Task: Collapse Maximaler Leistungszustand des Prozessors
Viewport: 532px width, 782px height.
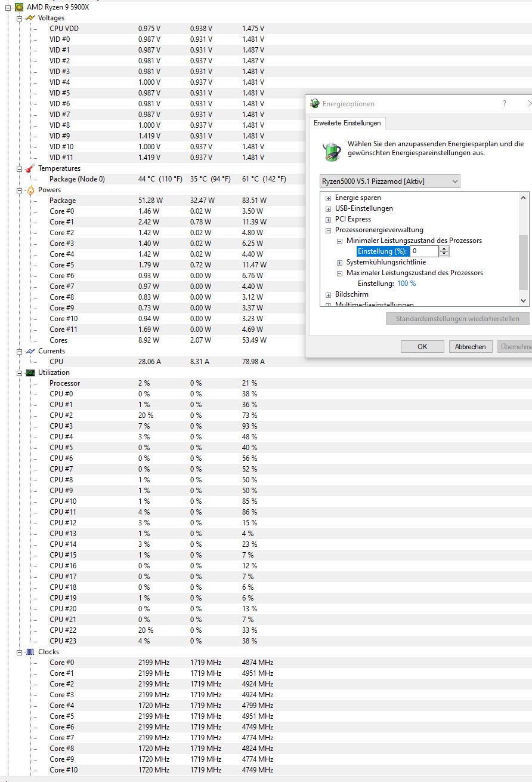Action: coord(339,273)
